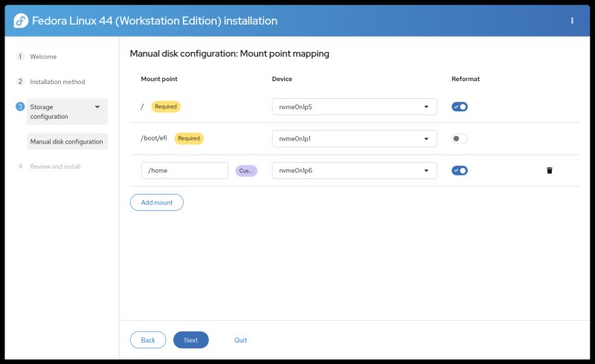Screen dimensions: 595x364
Task: Collapse the Storage configuration step chevron
Action: click(97, 107)
